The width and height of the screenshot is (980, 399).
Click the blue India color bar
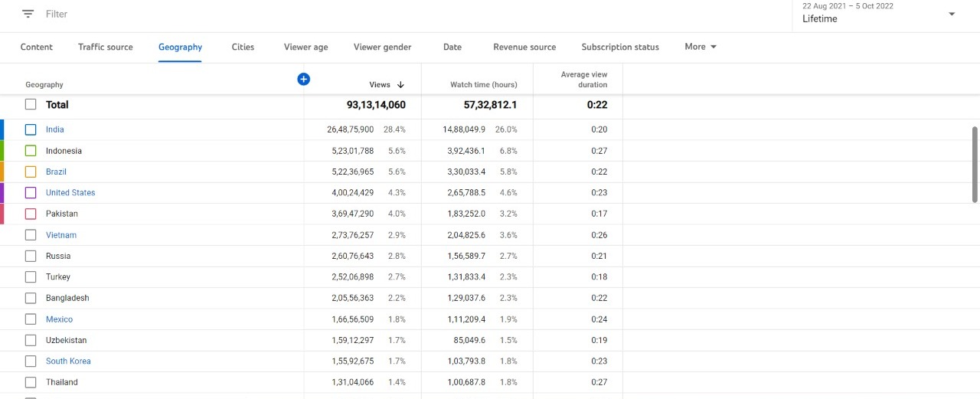[x=2, y=129]
